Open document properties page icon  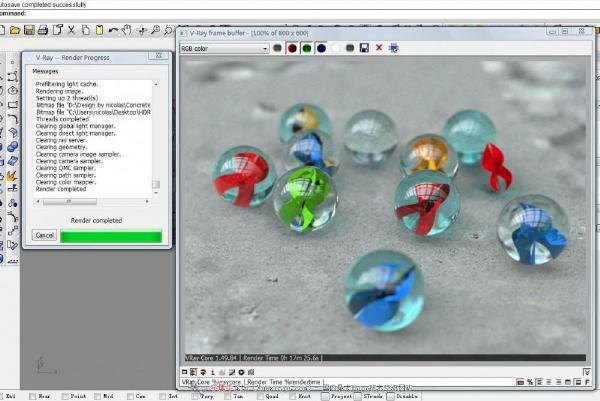(x=57, y=30)
